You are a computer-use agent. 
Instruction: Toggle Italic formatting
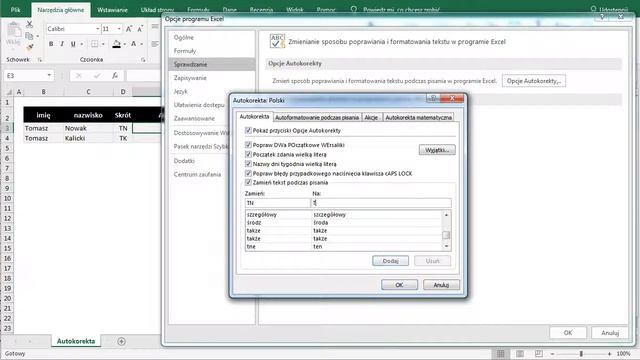click(62, 44)
